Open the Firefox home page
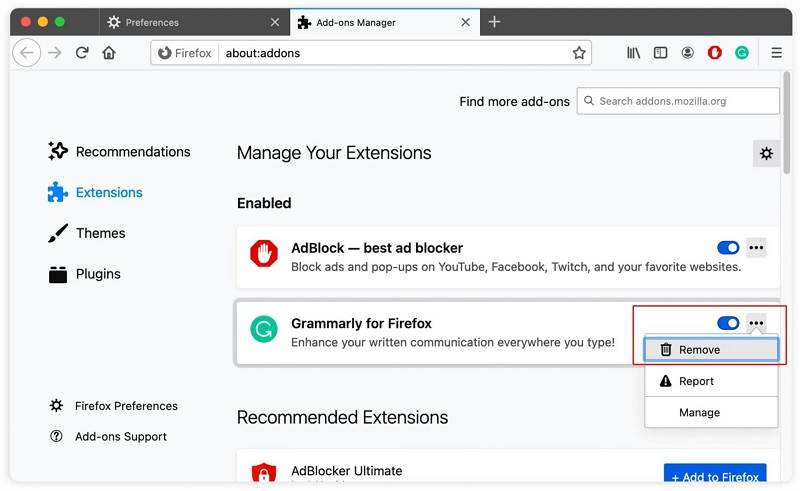Screen dimensions: 800x491 click(x=109, y=53)
